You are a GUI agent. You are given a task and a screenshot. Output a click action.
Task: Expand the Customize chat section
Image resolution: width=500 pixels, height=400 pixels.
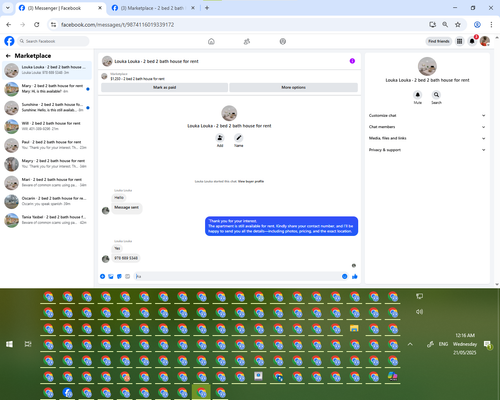point(427,116)
